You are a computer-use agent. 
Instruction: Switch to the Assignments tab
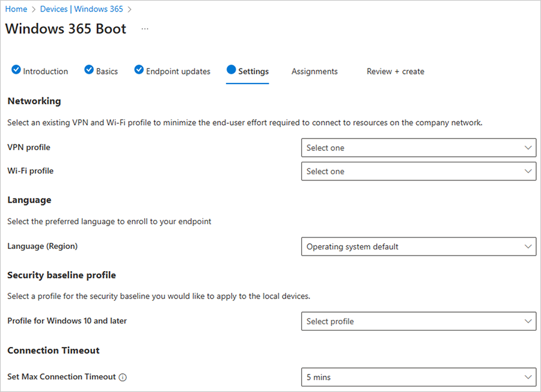(314, 71)
